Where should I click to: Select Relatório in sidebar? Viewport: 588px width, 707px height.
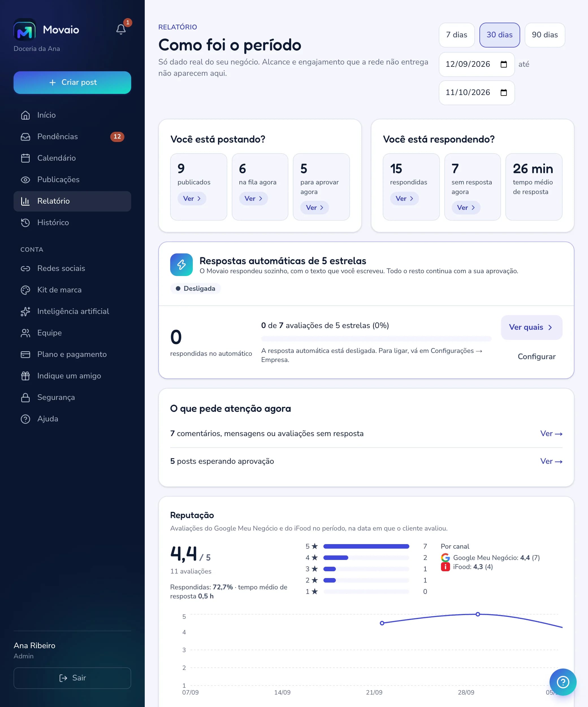coord(72,201)
